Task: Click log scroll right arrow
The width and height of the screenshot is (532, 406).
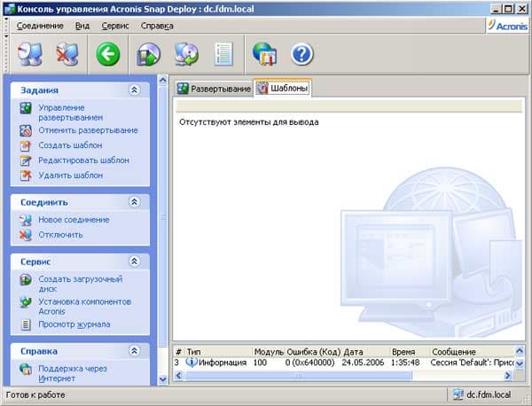Action: coord(508,376)
